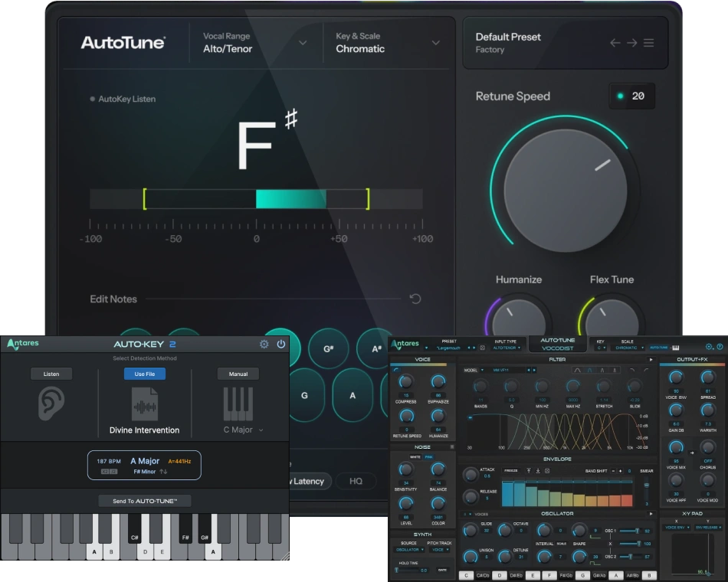
Task: Toggle the AutoKey Listen indicator
Action: (93, 99)
